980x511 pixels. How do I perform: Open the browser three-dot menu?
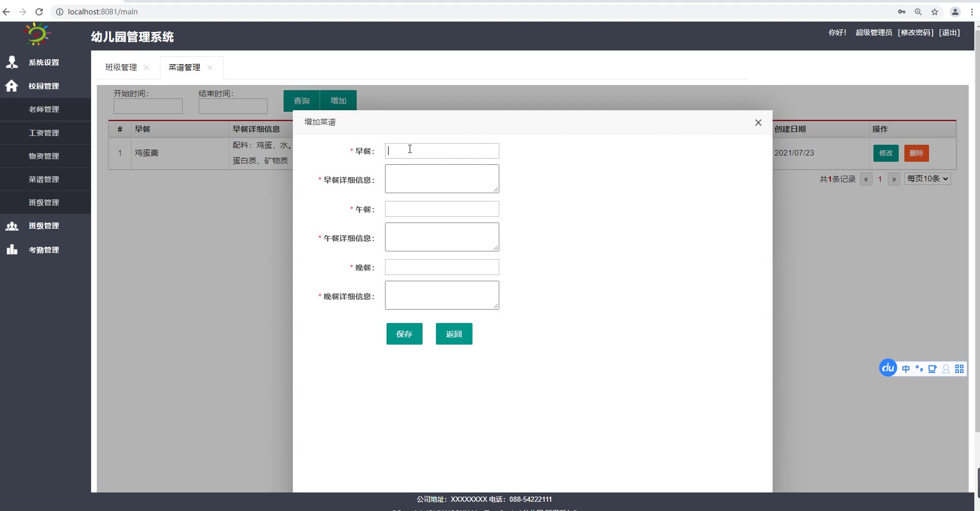tap(972, 12)
